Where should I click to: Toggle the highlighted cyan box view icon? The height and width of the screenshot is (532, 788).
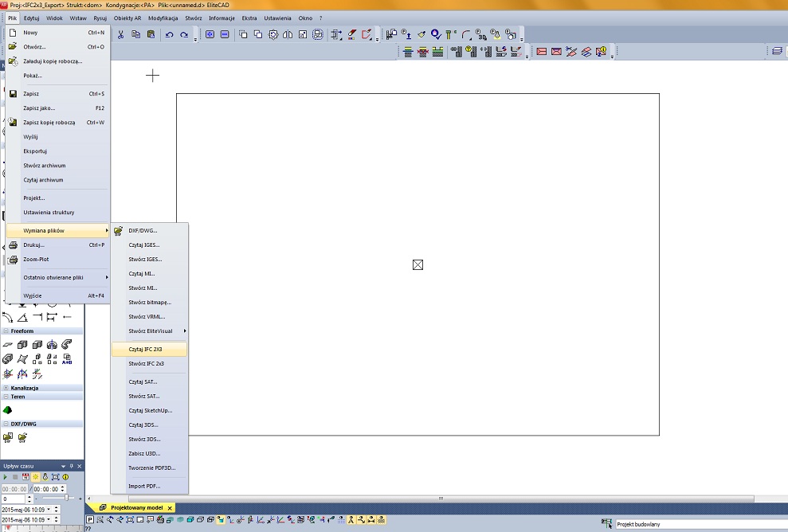221,520
